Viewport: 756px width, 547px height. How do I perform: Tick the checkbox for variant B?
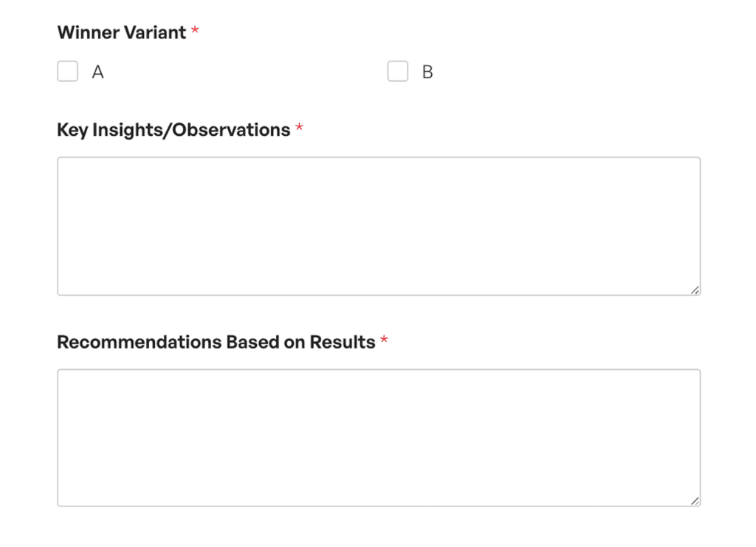tap(398, 72)
